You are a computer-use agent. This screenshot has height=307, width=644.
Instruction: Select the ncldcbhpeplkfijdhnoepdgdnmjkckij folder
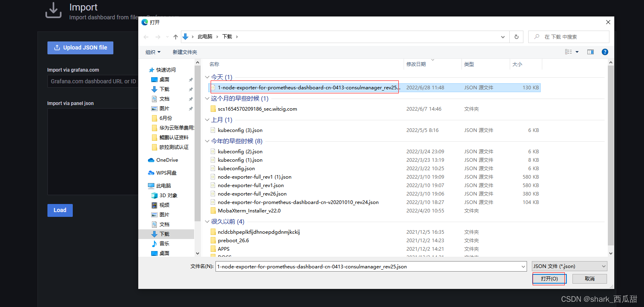pos(375,232)
